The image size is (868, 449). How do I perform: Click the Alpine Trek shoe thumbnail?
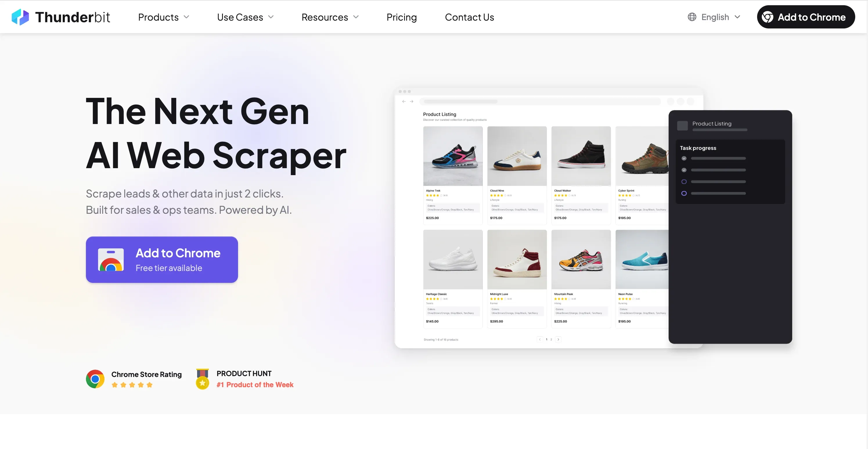(453, 156)
